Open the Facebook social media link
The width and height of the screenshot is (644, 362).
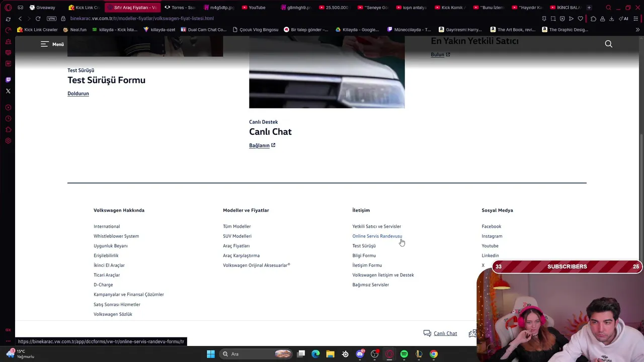coord(492,226)
